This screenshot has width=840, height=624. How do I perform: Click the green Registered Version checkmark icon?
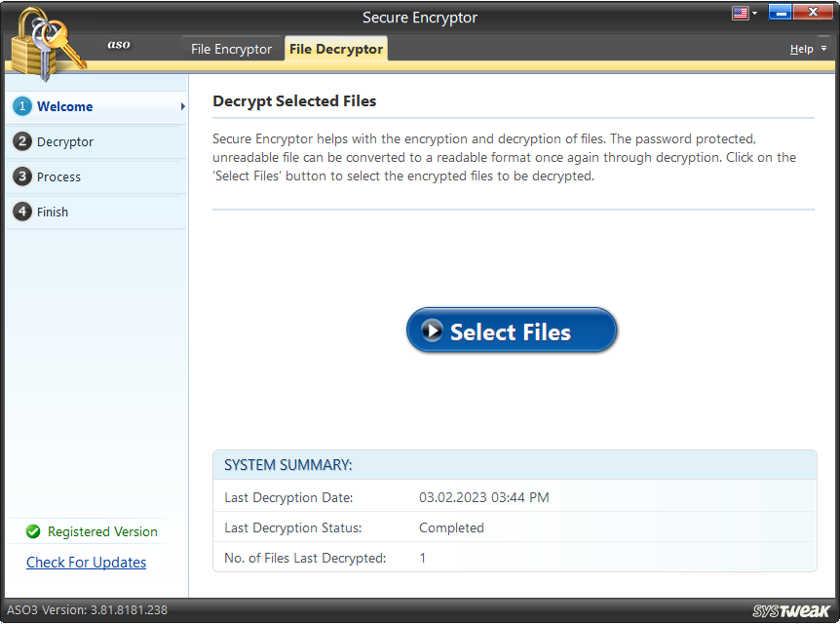pos(32,531)
